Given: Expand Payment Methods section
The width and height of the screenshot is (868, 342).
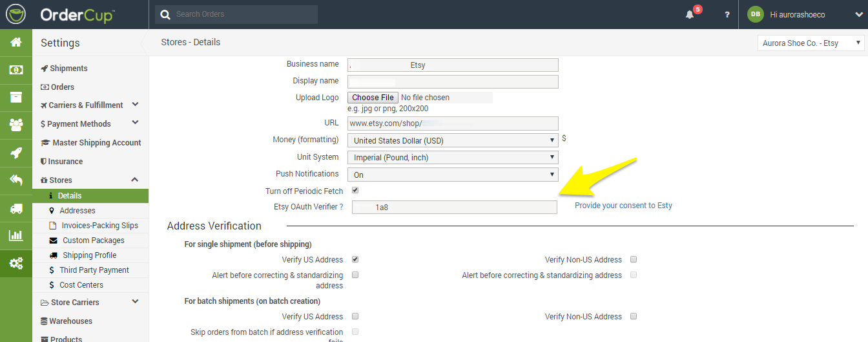Looking at the screenshot, I should tap(135, 123).
